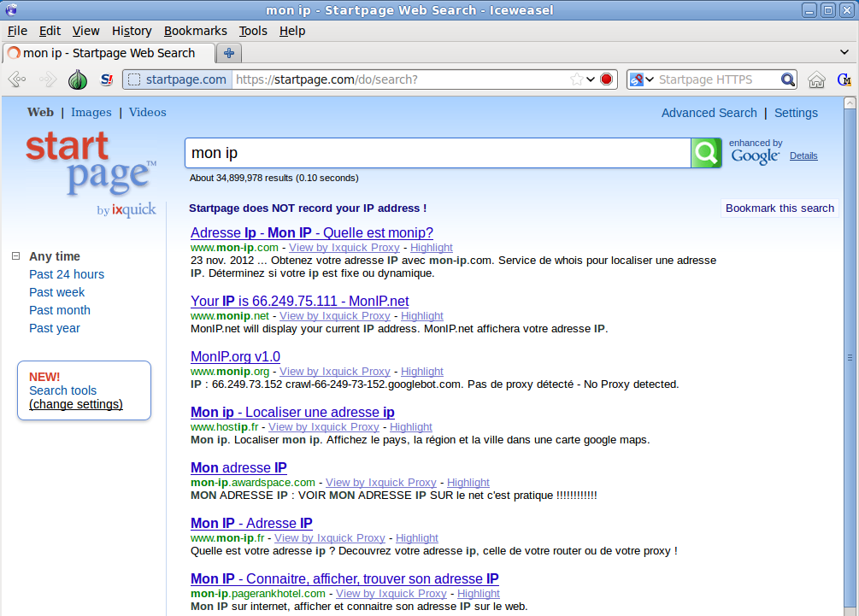Select the Web search category

point(40,112)
